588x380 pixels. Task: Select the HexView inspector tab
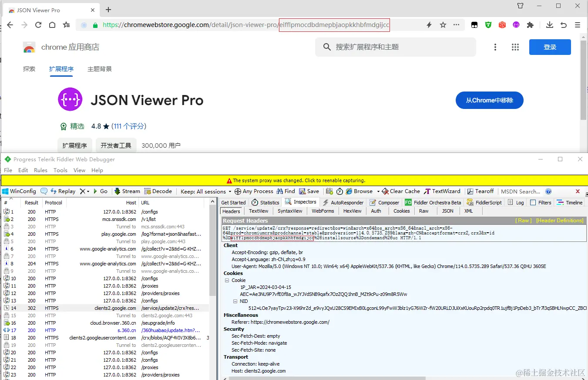click(352, 211)
